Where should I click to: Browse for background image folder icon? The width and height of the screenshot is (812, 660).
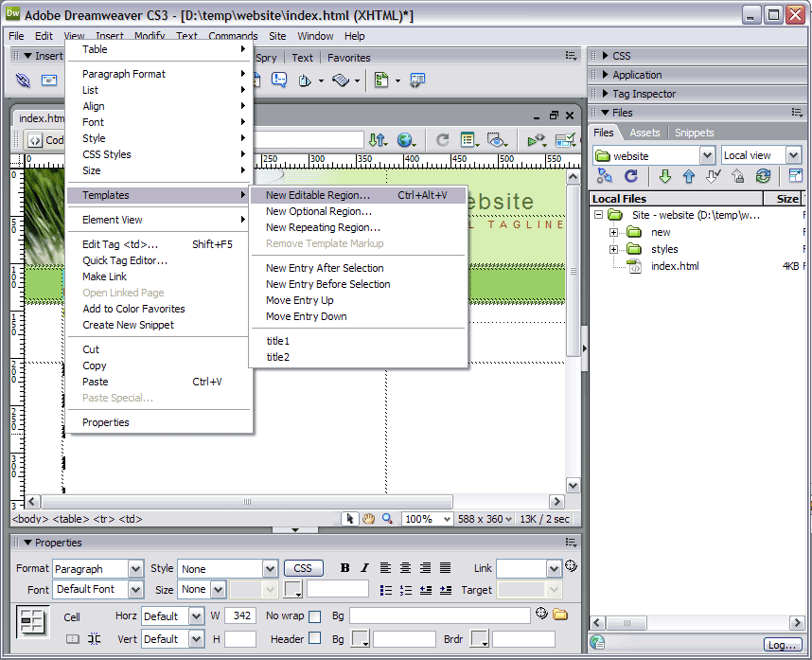(x=560, y=615)
